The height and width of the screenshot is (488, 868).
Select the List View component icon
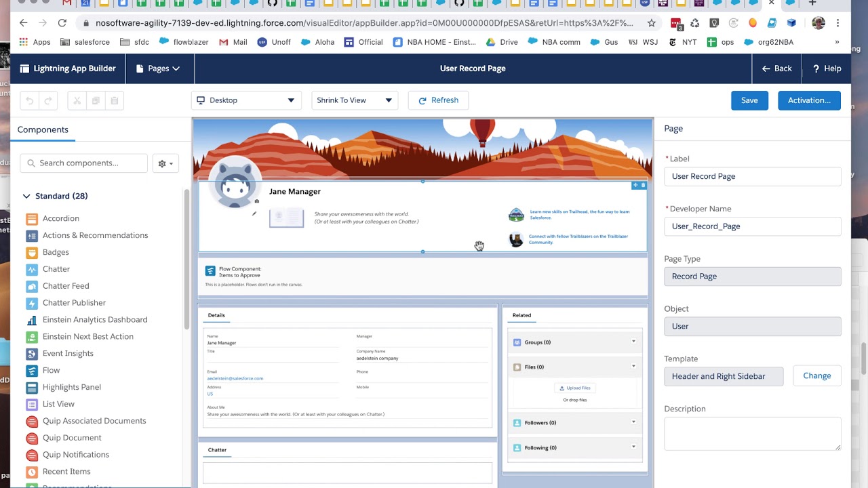click(x=31, y=404)
